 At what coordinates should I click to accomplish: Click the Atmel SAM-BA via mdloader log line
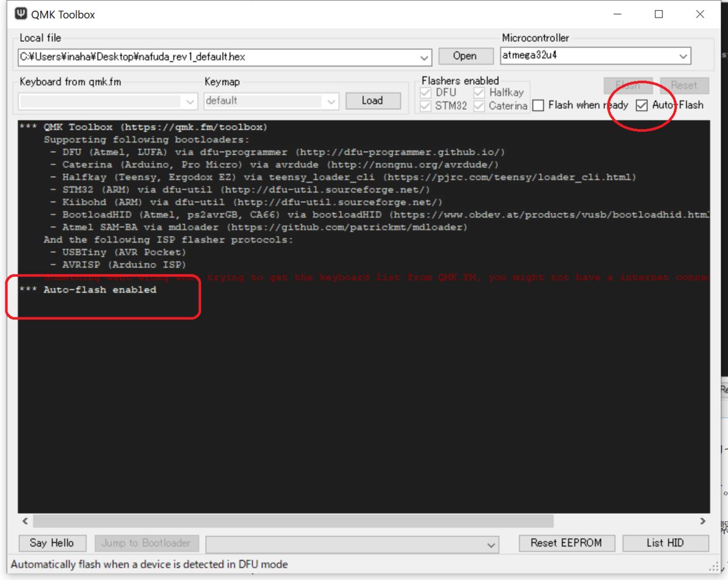[259, 228]
